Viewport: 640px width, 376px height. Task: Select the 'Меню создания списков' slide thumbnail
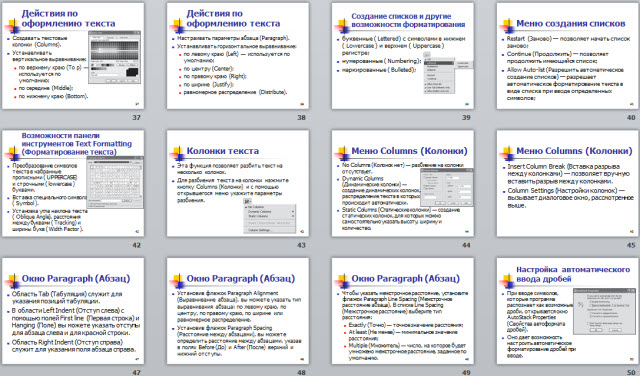[x=568, y=56]
